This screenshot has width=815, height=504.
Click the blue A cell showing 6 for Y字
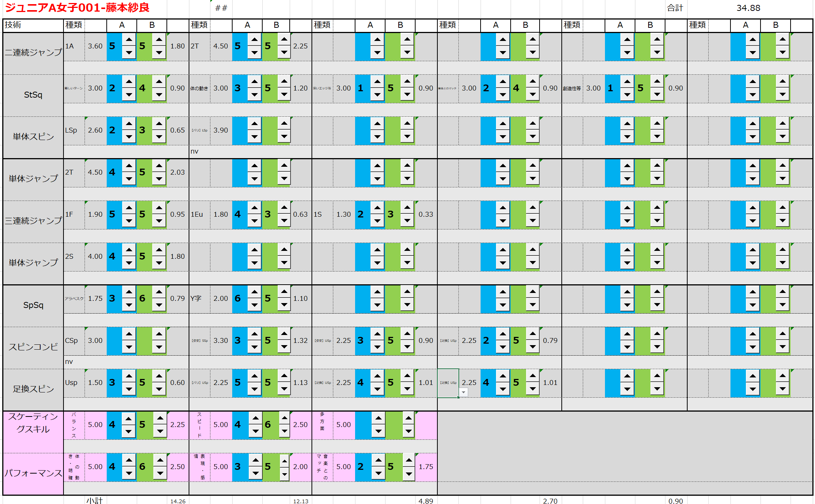(x=239, y=299)
